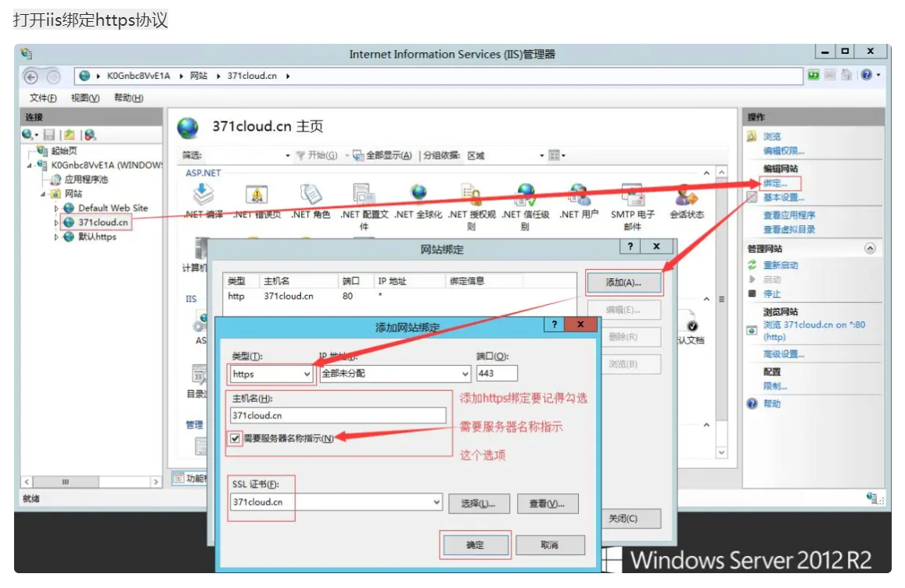Click the horizontal scrollbar thumb in 连接 panel
Viewport: 905px width, 588px height.
tap(66, 481)
